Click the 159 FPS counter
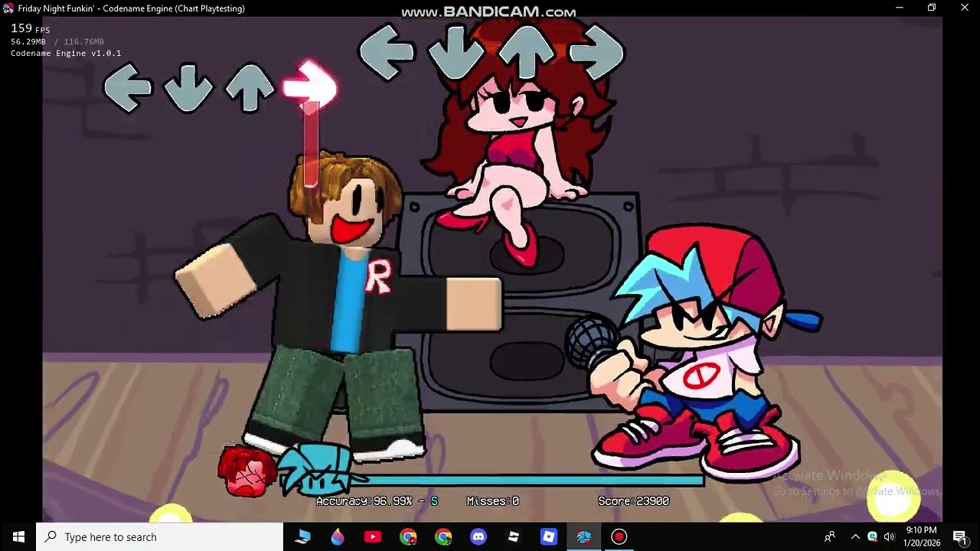This screenshot has width=980, height=551. [x=30, y=29]
